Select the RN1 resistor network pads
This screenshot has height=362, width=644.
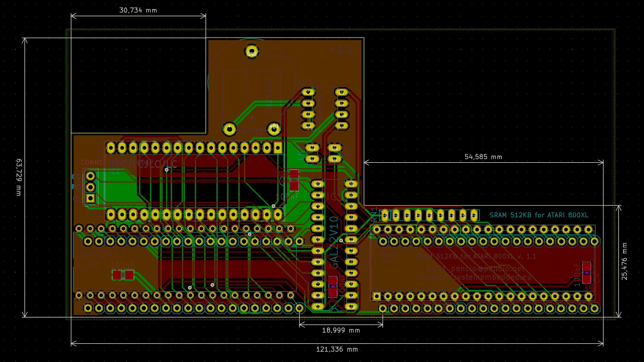[x=429, y=215]
